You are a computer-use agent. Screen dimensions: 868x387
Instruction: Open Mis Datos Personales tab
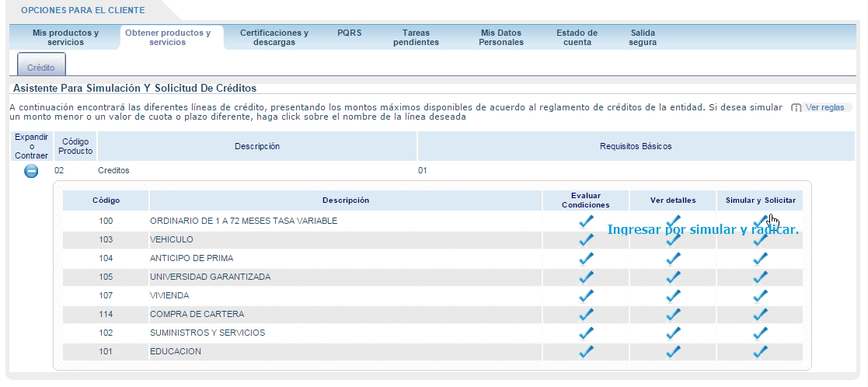[x=501, y=37]
